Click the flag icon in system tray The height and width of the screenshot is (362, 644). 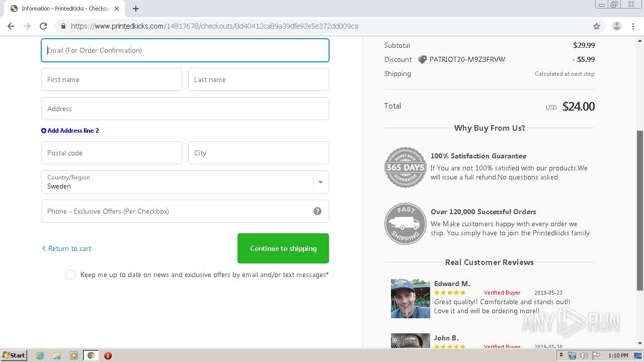[x=596, y=355]
